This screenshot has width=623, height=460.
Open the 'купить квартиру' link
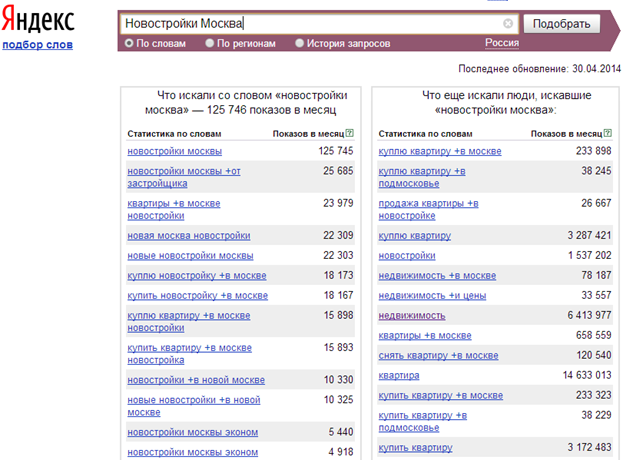point(415,448)
